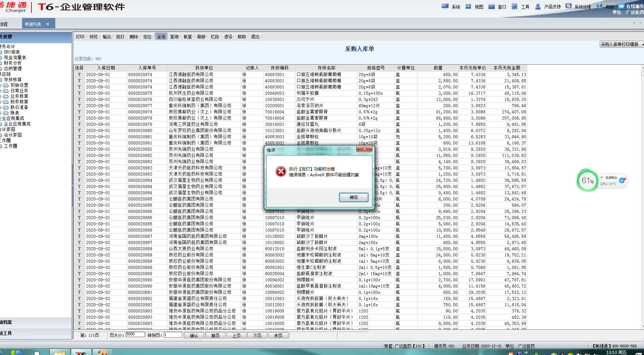Click 预览 in the toolbar
Image resolution: width=644 pixels, height=355 pixels.
pyautogui.click(x=94, y=37)
